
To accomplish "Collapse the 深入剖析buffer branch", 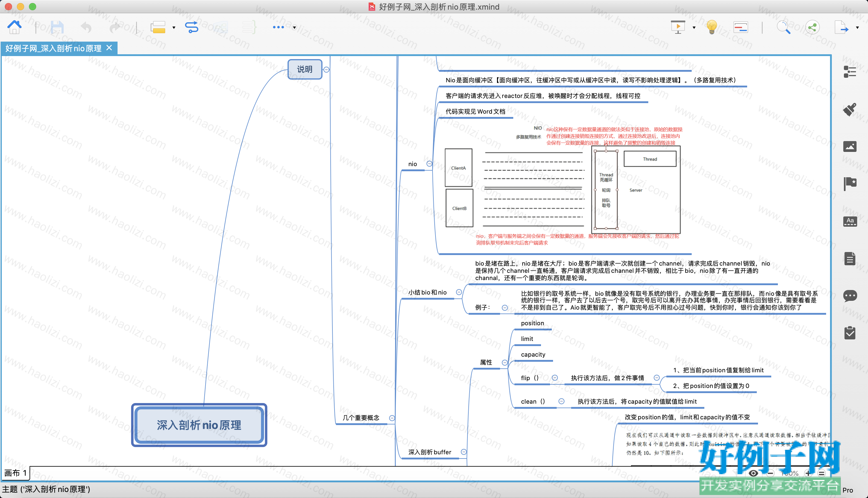I will 464,452.
